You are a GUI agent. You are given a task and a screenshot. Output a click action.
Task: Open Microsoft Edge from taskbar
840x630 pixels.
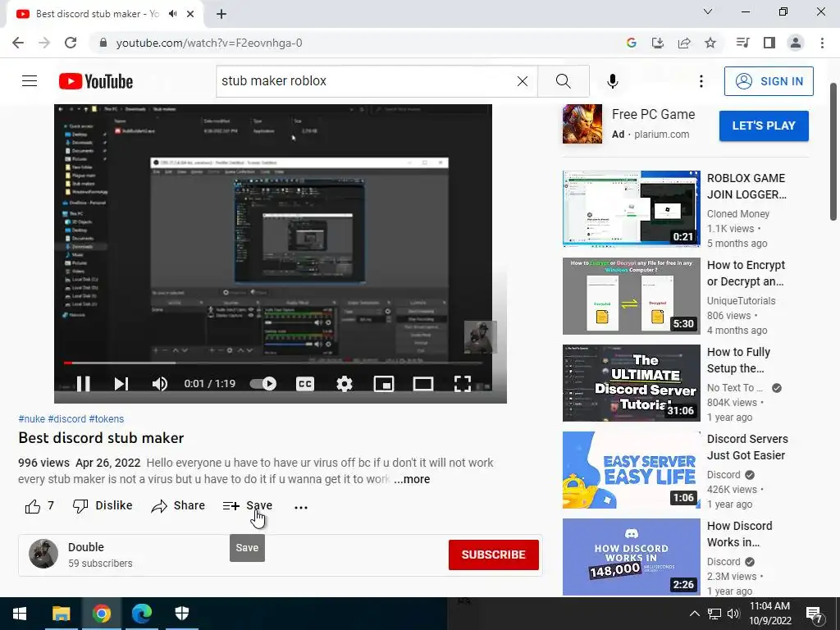click(x=142, y=614)
